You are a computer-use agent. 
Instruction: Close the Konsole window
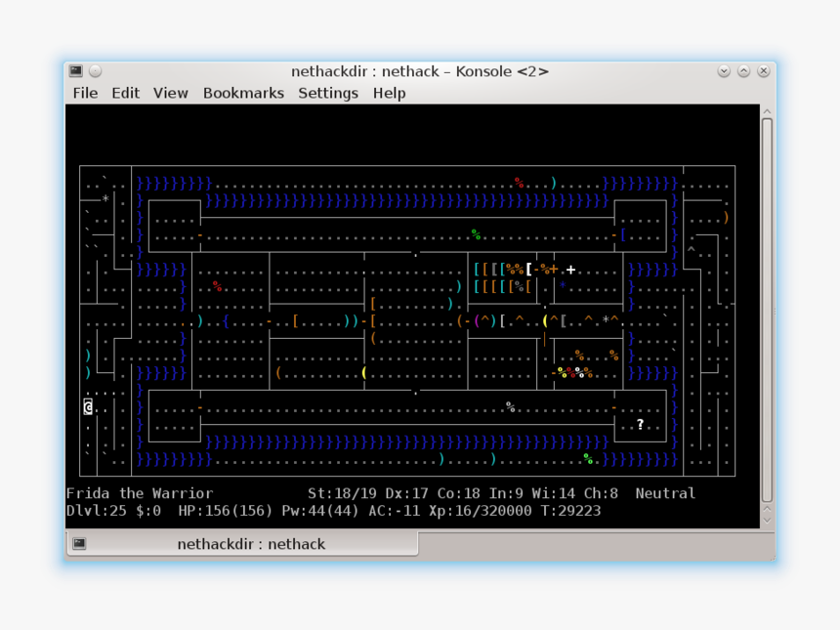point(764,70)
